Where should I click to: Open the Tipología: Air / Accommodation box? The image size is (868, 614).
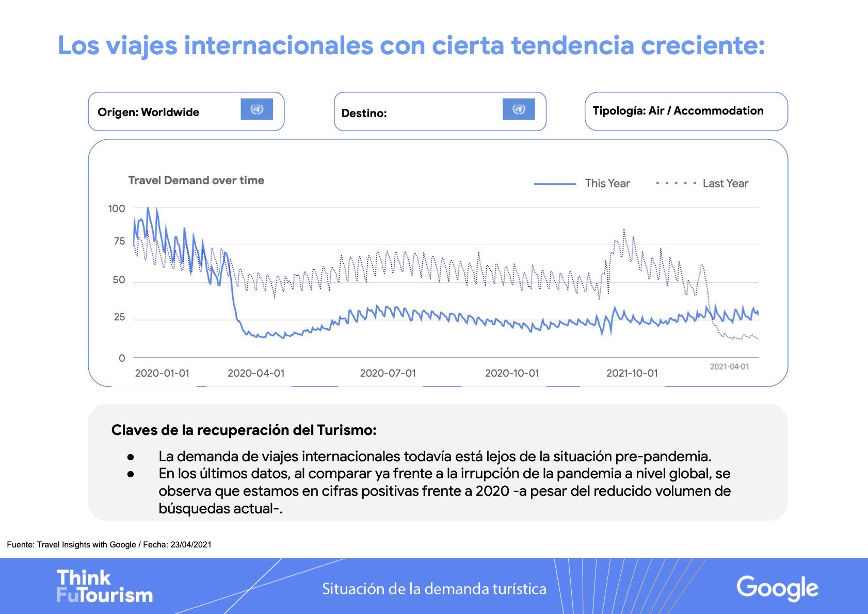[686, 111]
